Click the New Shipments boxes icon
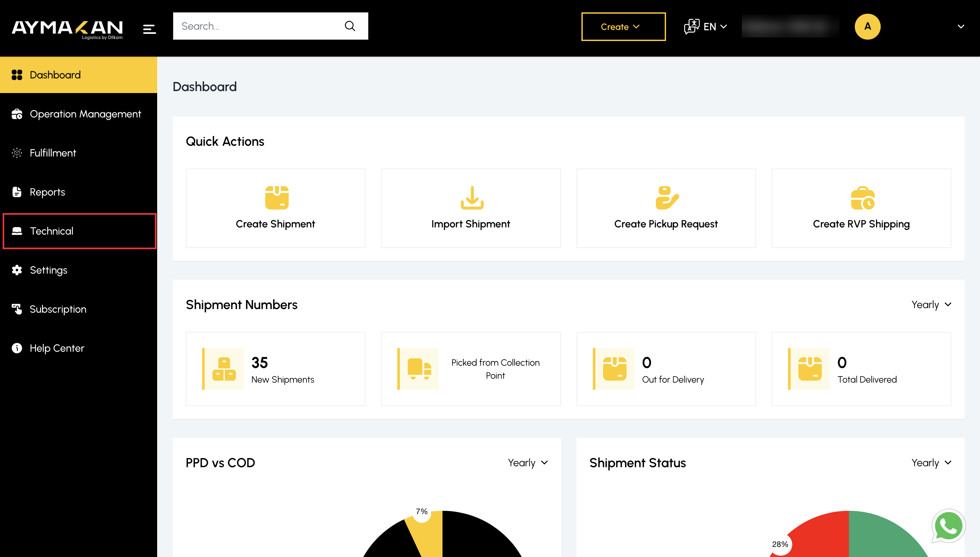 click(224, 369)
